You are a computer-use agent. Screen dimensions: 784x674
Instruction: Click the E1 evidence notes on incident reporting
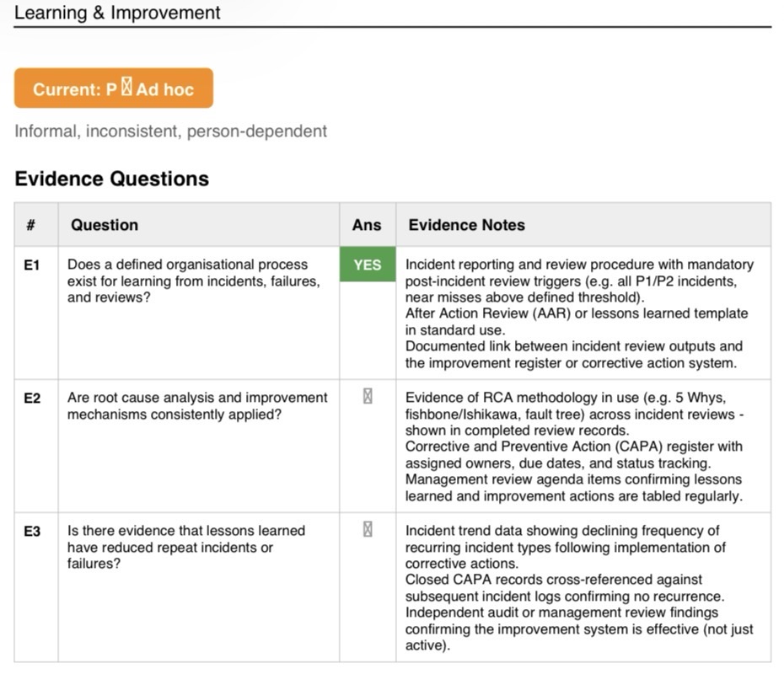(x=579, y=313)
